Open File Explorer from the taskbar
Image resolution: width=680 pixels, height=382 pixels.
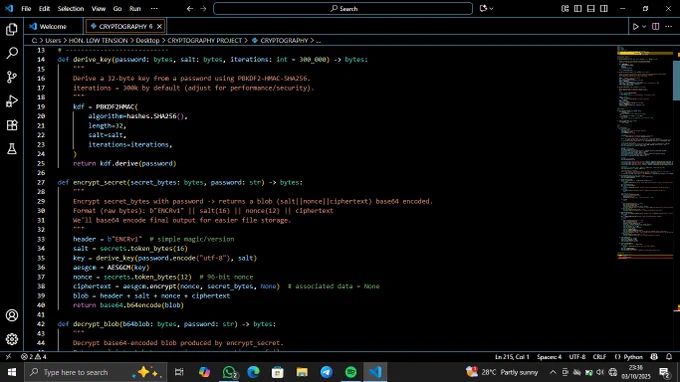[302, 372]
